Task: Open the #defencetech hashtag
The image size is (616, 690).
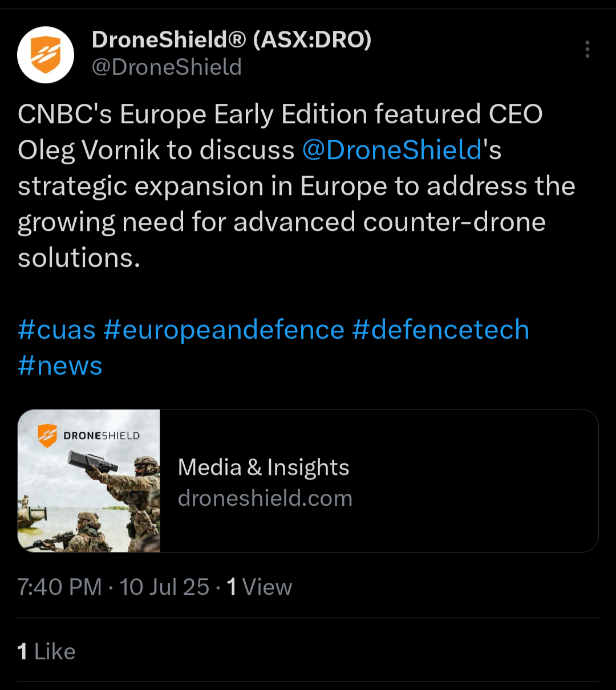Action: click(441, 330)
